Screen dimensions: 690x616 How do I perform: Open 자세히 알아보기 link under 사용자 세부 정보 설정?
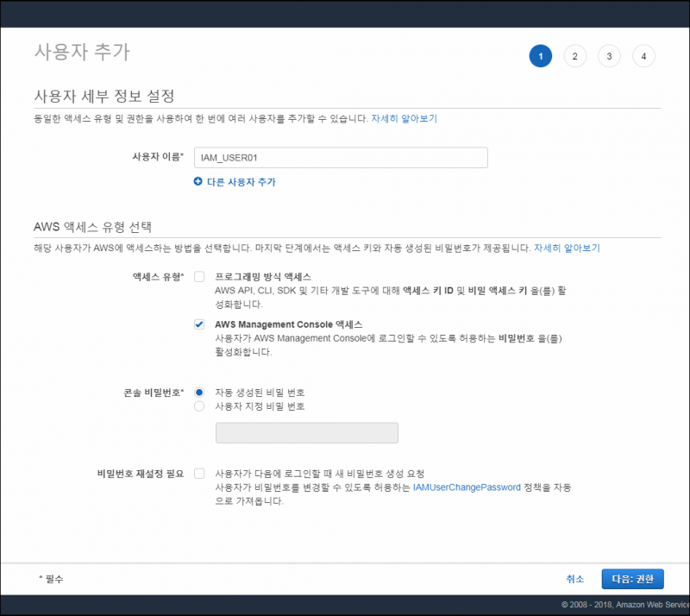tap(404, 118)
